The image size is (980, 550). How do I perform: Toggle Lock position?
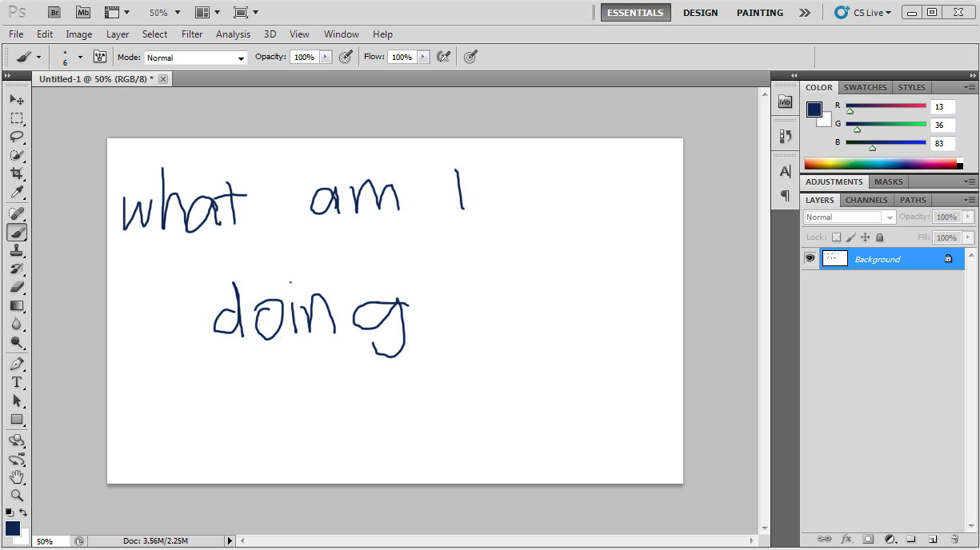[865, 237]
